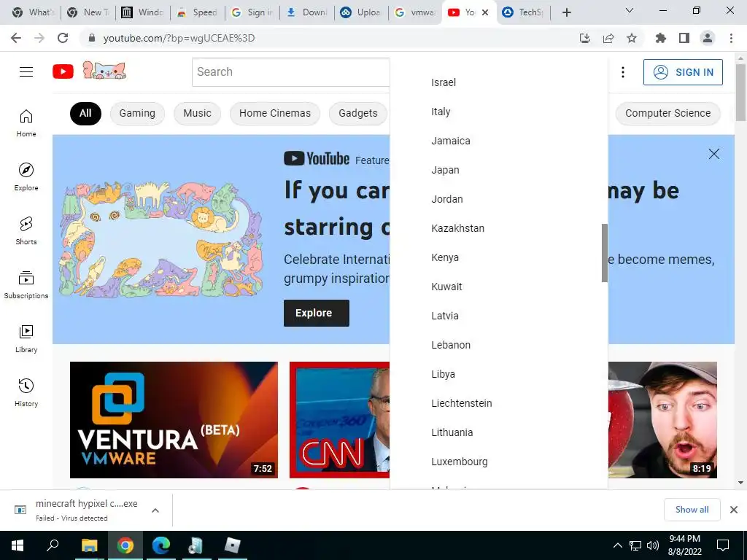Close the featured cat banner

coord(713,154)
